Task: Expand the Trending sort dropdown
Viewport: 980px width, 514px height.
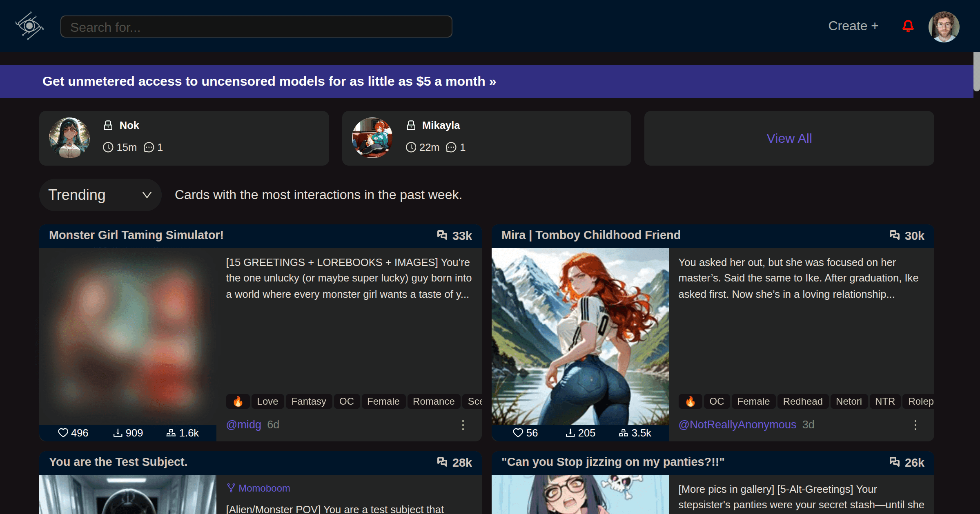Action: tap(100, 195)
